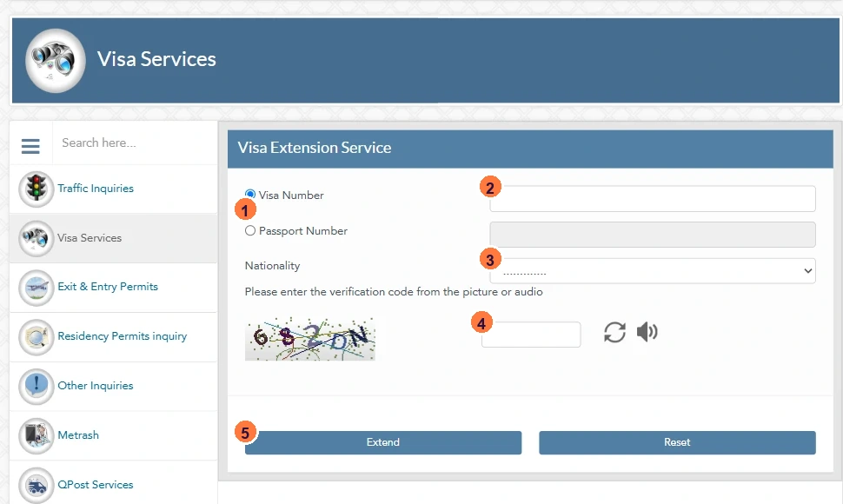Click the captcha image
Screen dimensions: 843x504
click(x=310, y=339)
